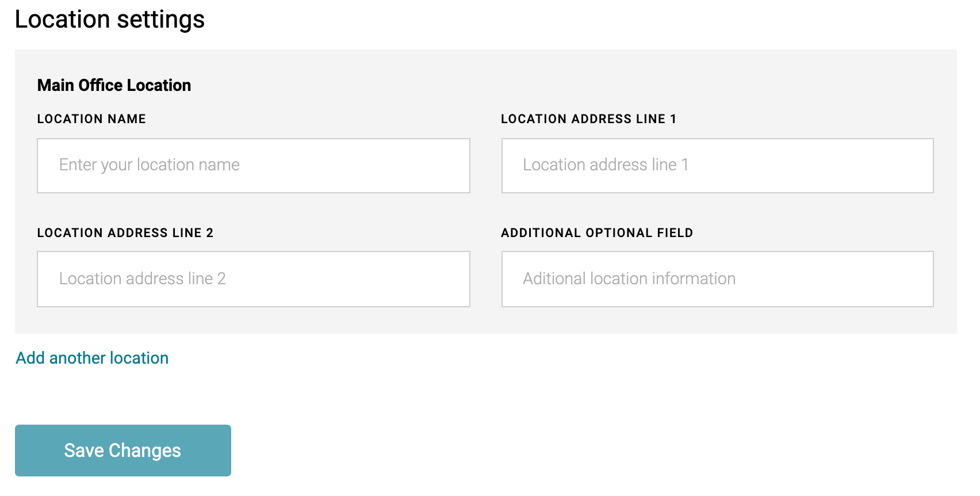Viewport: 980px width, 496px height.
Task: Focus the Additional optional field input
Action: 718,279
